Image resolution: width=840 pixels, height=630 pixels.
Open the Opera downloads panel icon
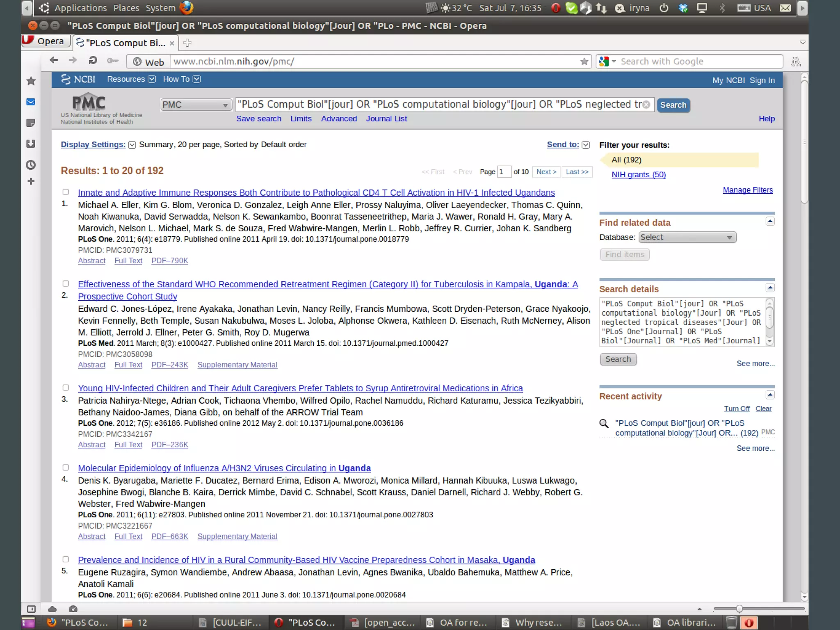31,144
